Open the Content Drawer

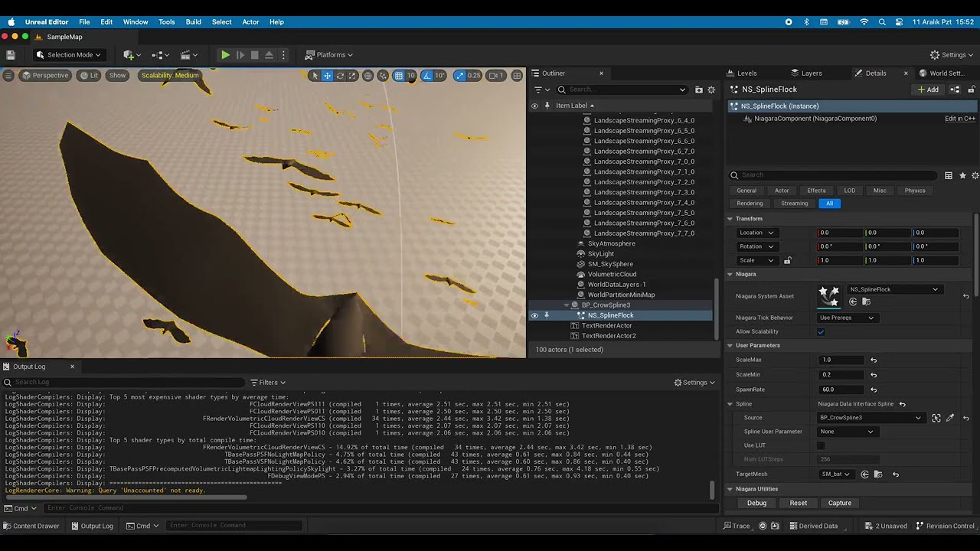coord(31,526)
